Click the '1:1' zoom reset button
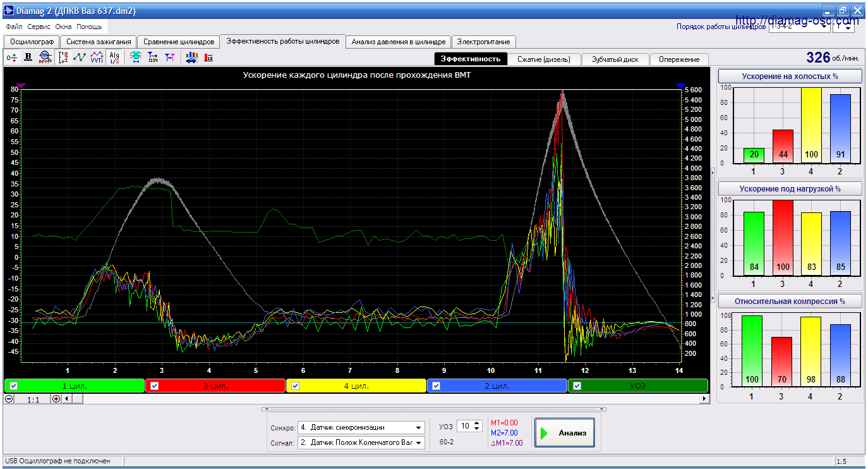This screenshot has width=868, height=469. pyautogui.click(x=33, y=399)
